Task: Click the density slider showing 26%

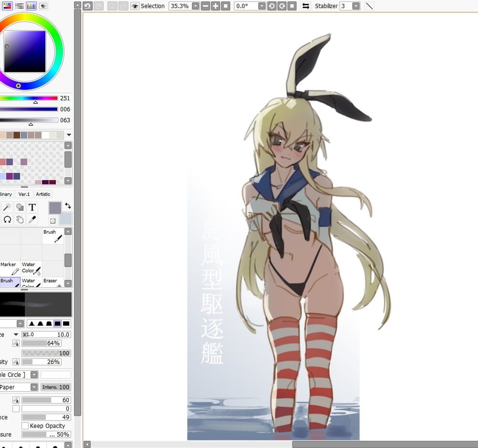Action: [x=42, y=361]
